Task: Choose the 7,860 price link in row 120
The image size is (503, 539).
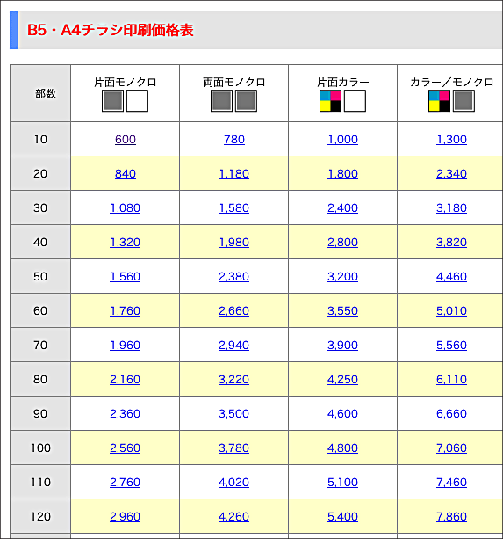Action: click(x=451, y=516)
